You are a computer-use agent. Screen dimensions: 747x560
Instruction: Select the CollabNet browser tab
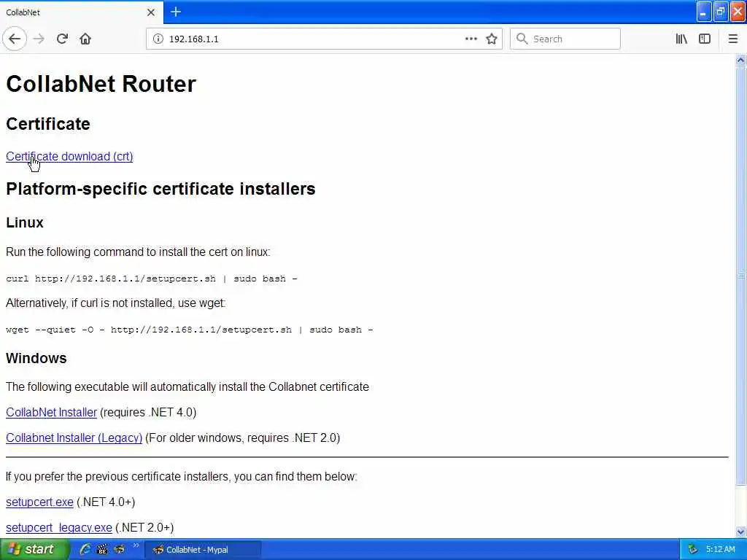[81, 12]
